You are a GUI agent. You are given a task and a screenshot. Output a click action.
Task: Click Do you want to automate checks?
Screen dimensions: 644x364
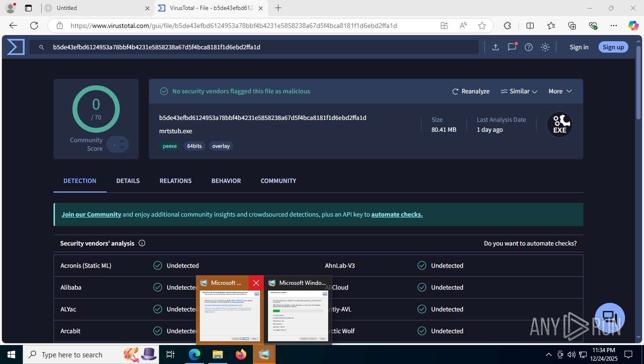click(530, 243)
